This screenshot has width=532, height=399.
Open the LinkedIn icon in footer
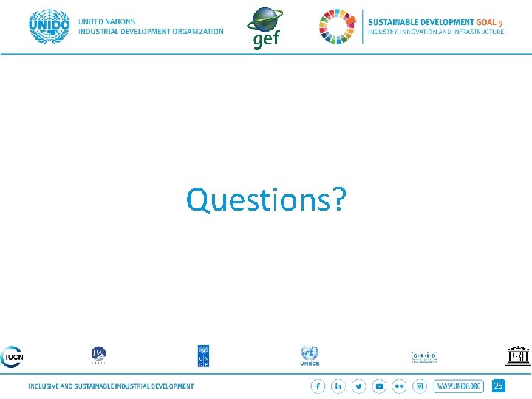tap(338, 386)
